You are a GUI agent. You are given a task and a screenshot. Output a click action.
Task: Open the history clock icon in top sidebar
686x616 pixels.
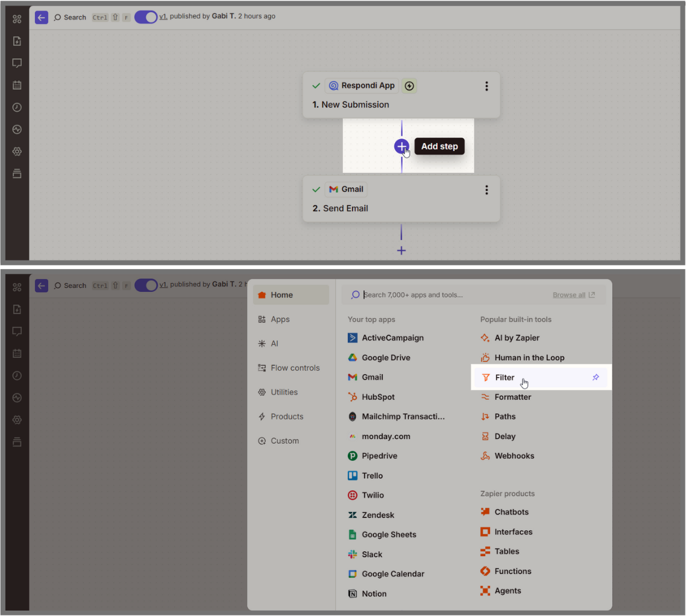pos(16,107)
